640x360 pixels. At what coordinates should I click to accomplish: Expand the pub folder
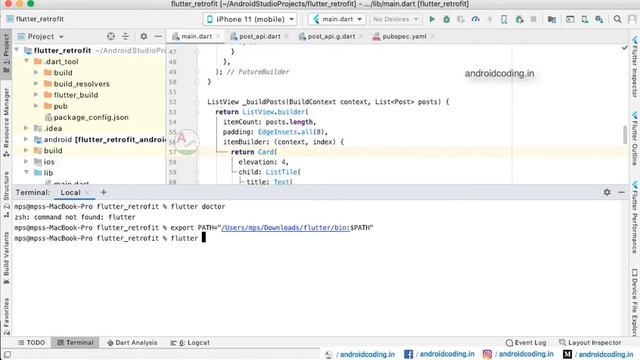pyautogui.click(x=36, y=106)
